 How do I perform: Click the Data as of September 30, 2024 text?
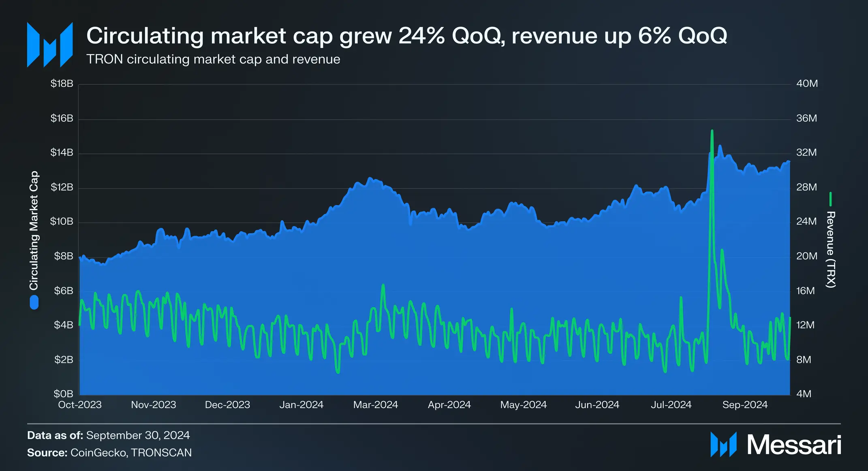(x=108, y=435)
